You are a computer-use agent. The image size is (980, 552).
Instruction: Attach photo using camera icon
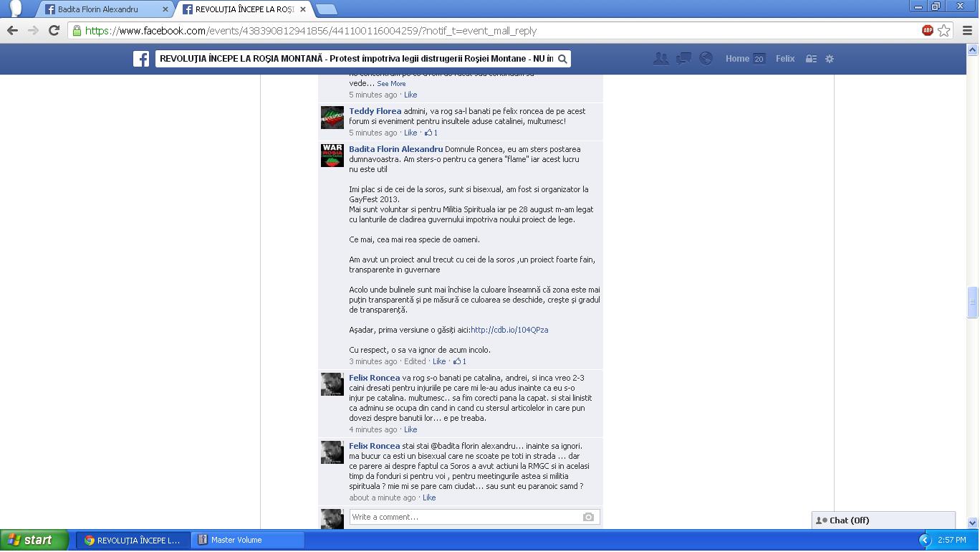[588, 517]
